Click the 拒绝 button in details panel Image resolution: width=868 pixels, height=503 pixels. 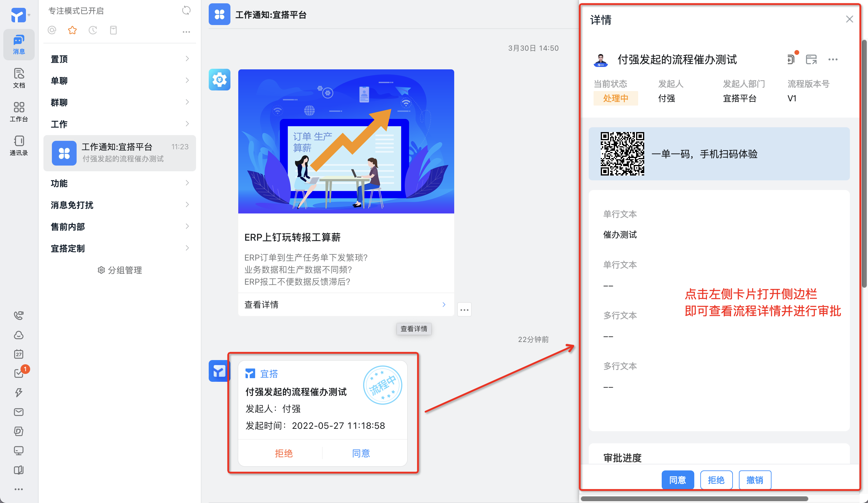coord(716,479)
